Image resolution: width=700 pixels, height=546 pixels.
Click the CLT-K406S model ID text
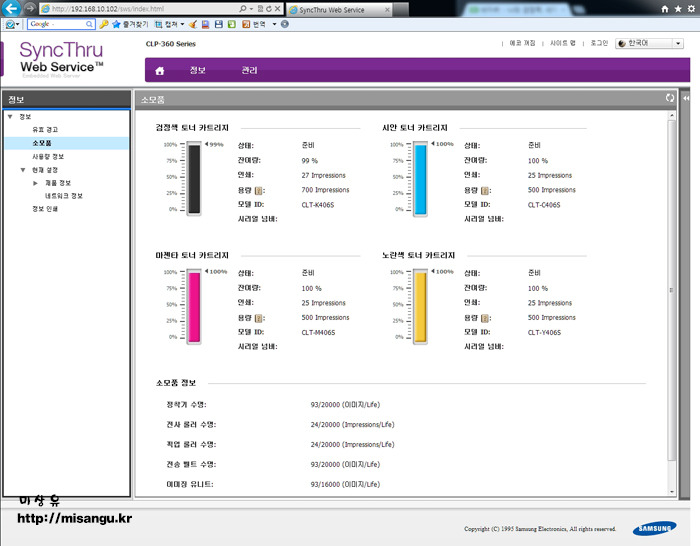pyautogui.click(x=318, y=205)
